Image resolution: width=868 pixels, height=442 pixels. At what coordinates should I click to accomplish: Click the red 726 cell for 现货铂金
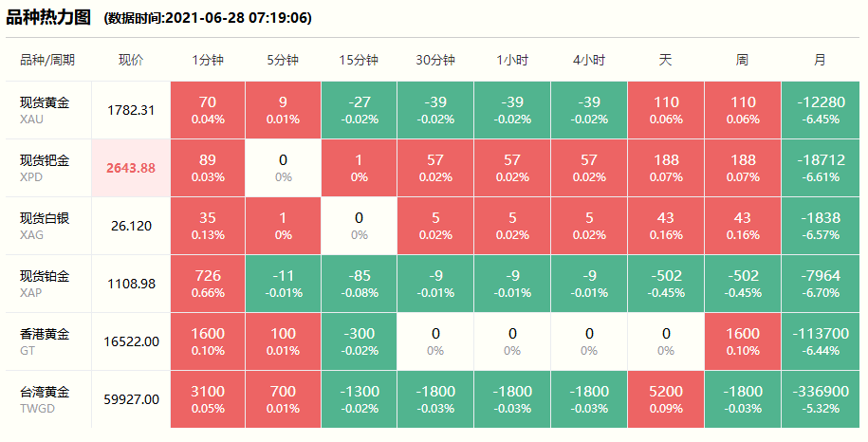(x=208, y=284)
